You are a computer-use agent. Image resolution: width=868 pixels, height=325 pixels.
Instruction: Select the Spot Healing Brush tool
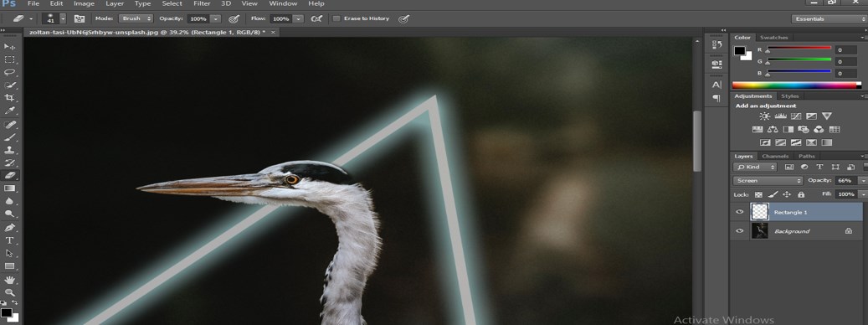[9, 125]
